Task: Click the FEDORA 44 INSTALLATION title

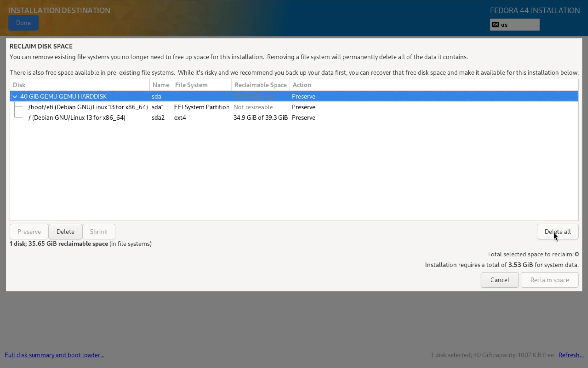Action: click(535, 10)
